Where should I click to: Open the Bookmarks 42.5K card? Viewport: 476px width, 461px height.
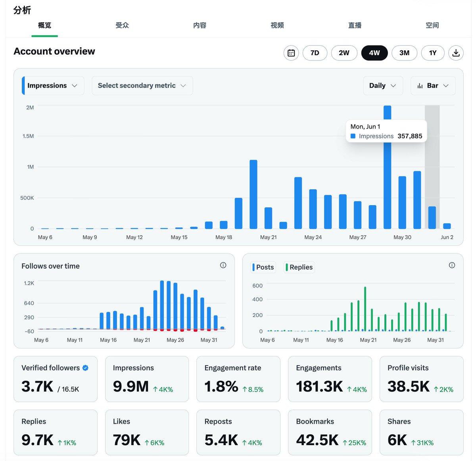tap(330, 432)
